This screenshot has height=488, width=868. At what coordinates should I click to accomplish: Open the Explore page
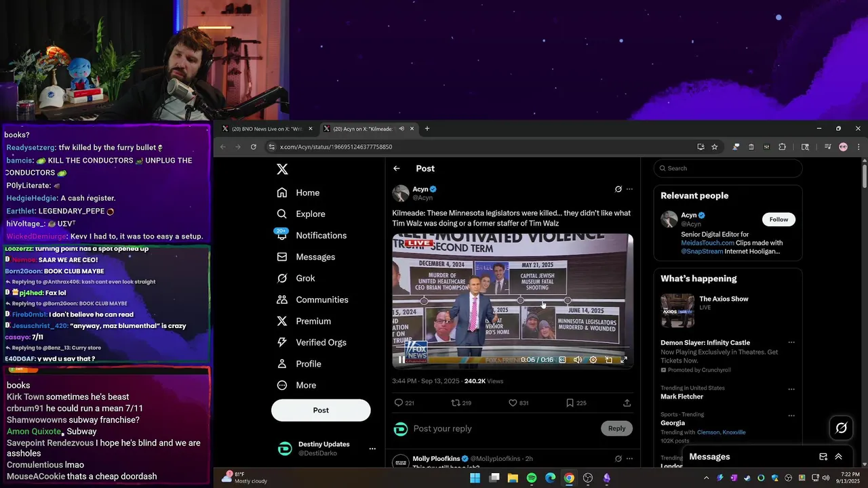click(301, 213)
